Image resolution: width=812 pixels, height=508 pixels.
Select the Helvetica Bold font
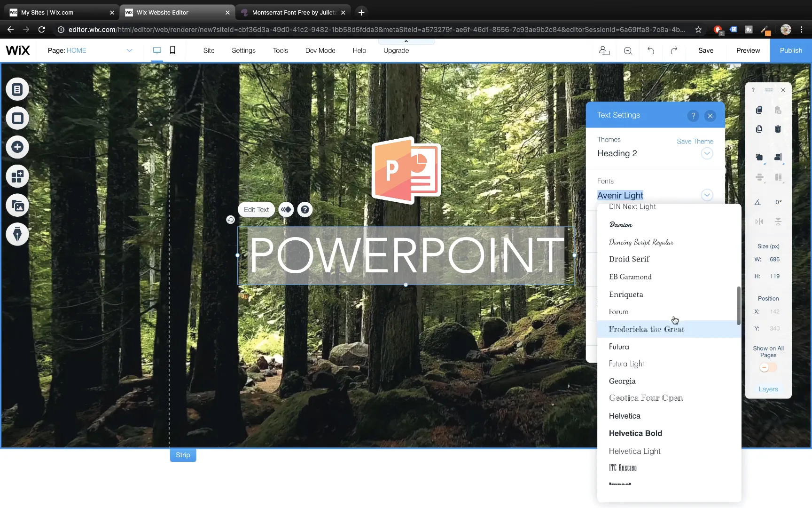coord(669,433)
